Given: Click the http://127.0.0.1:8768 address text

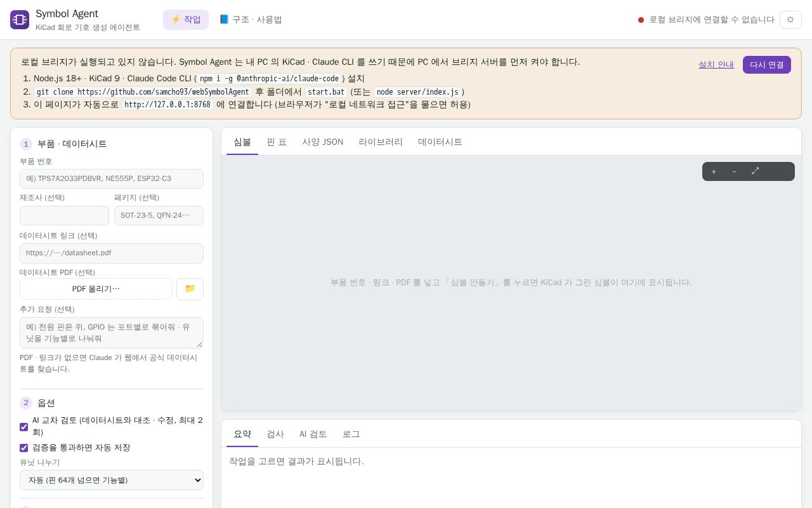Looking at the screenshot, I should [167, 105].
